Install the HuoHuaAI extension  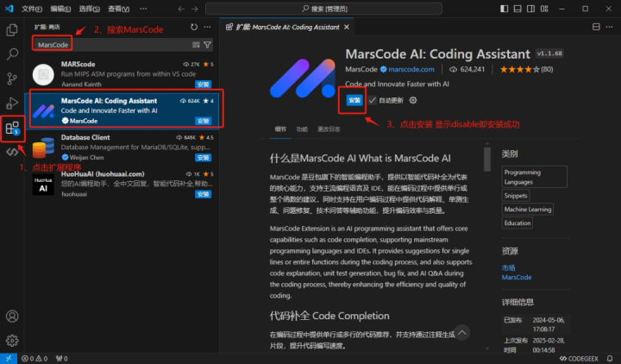204,194
